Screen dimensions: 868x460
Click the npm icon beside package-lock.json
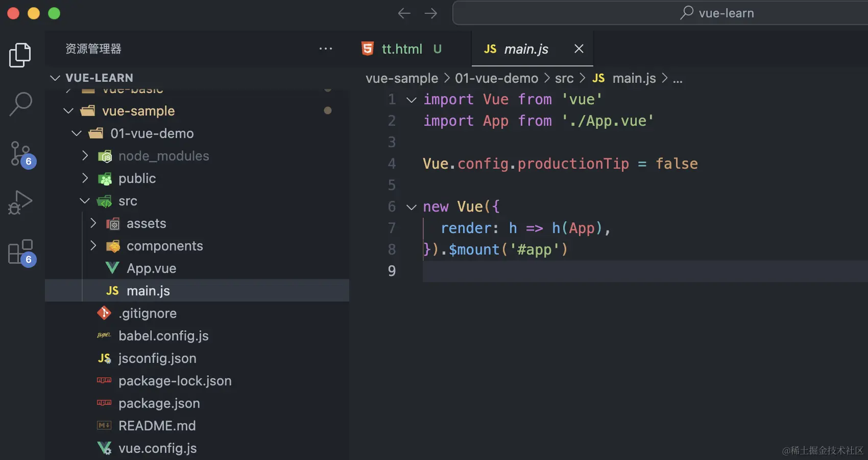point(104,380)
